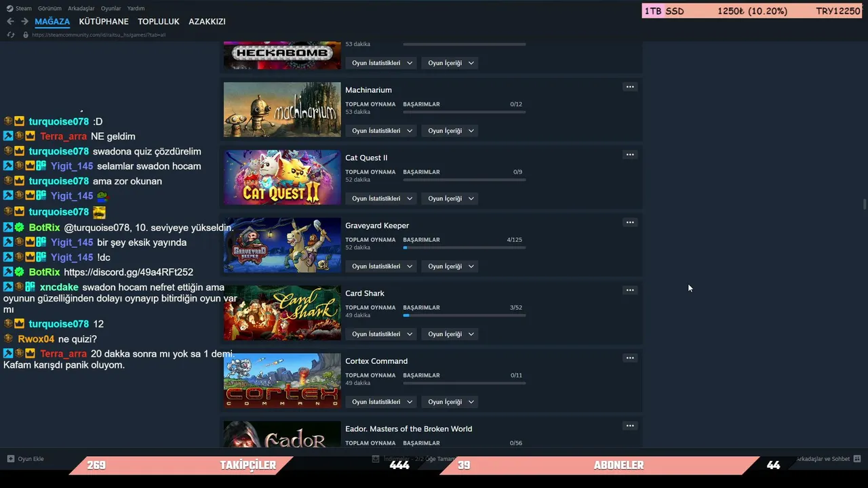Expand Oyun İçeriği for Heckabomb

pyautogui.click(x=450, y=63)
